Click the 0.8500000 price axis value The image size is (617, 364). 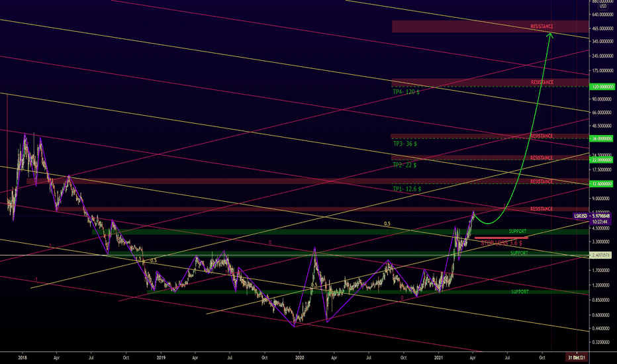coord(602,300)
